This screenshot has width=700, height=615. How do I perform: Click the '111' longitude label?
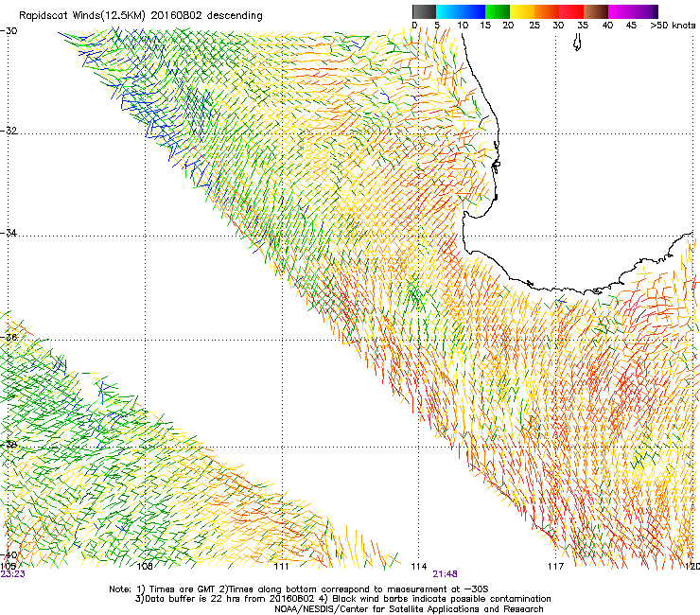[281, 567]
